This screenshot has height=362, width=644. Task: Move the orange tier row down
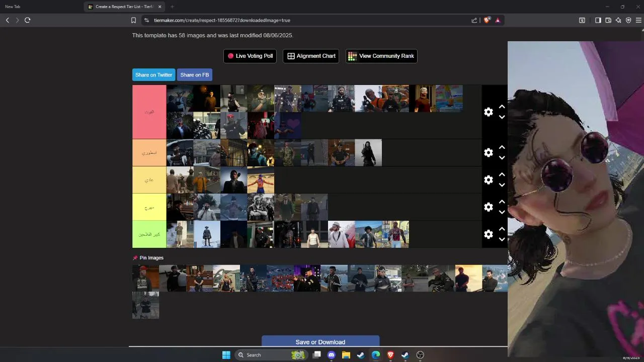tap(502, 158)
